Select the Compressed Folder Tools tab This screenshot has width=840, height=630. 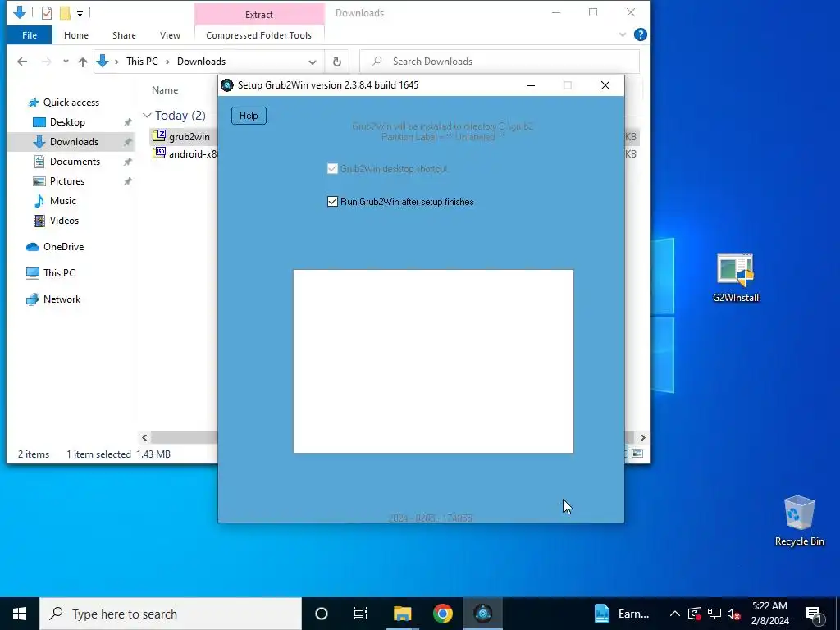[x=258, y=35]
